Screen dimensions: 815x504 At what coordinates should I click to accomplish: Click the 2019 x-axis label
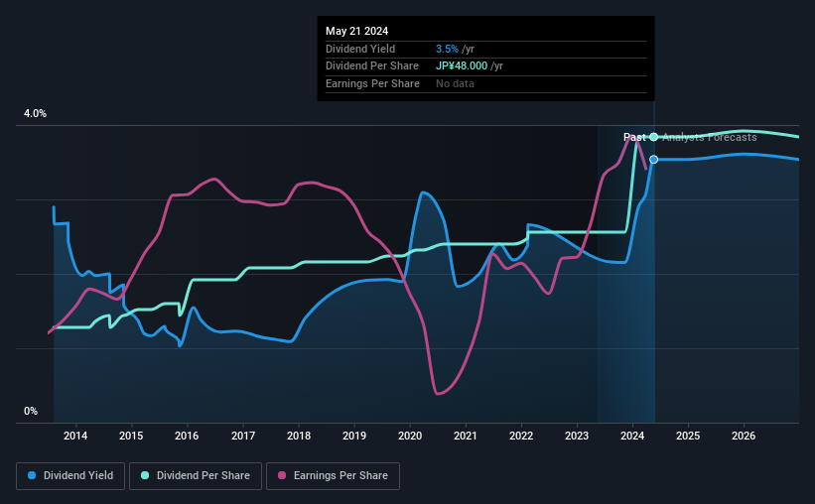(354, 436)
